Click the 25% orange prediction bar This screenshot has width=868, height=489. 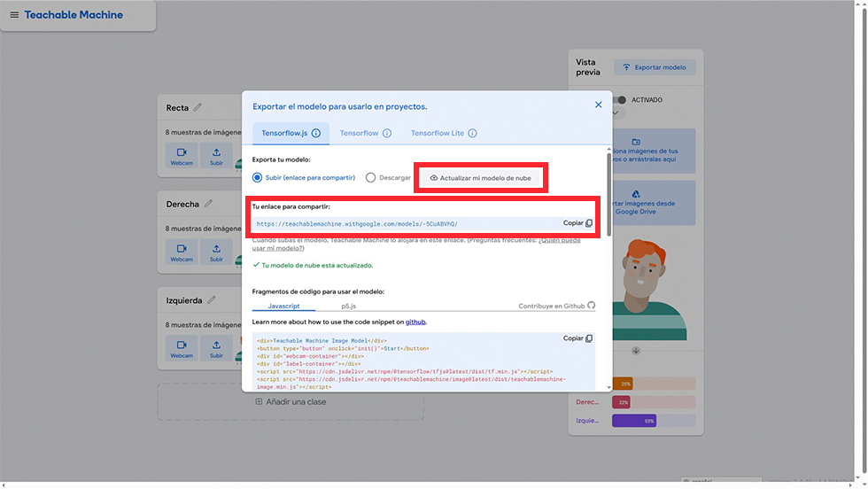pyautogui.click(x=654, y=384)
